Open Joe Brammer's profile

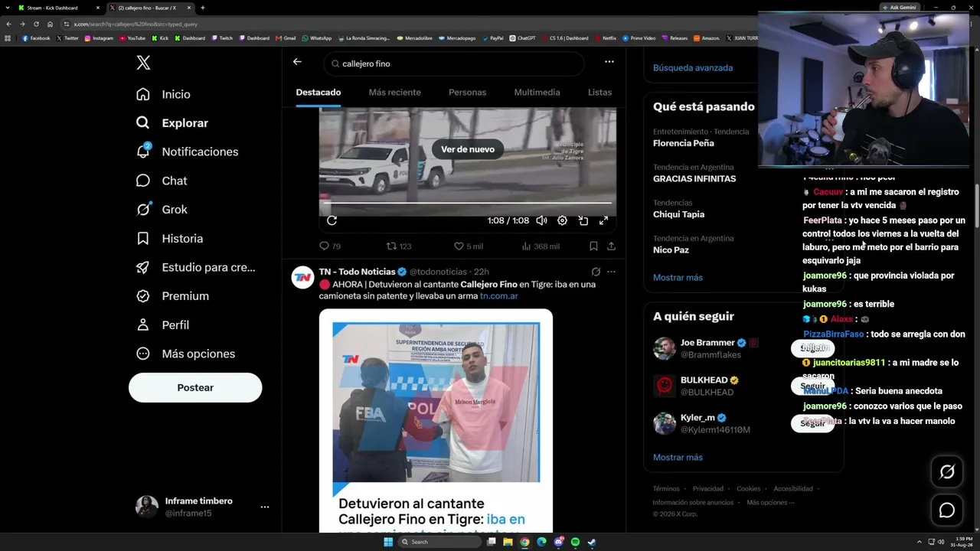click(x=707, y=343)
